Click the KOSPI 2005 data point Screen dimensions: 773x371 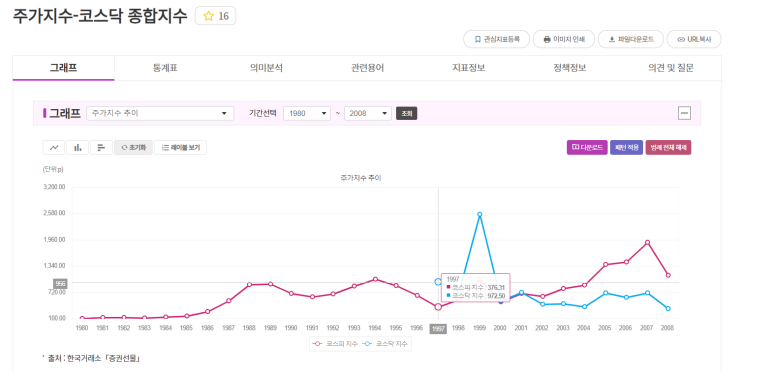[x=605, y=265]
